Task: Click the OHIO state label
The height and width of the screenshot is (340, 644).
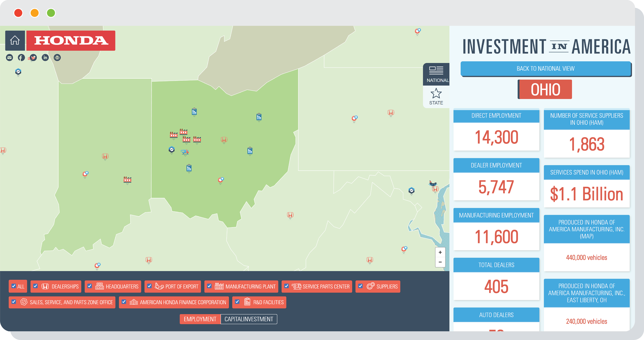Action: (x=545, y=90)
